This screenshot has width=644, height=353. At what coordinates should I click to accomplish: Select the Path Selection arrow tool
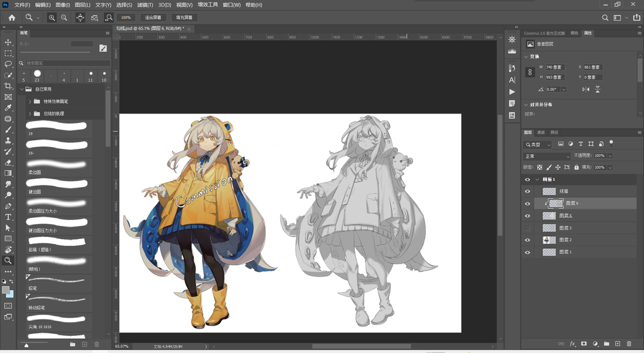click(8, 228)
